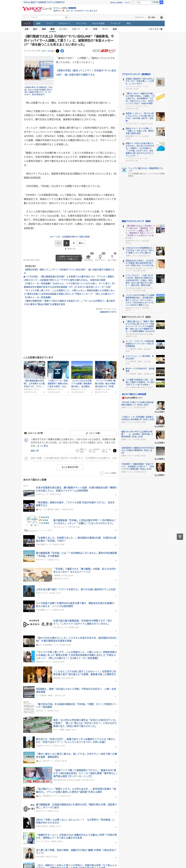This screenshot has width=186, height=868.
Task: Open settings via the gear icon
Action: 161,18
